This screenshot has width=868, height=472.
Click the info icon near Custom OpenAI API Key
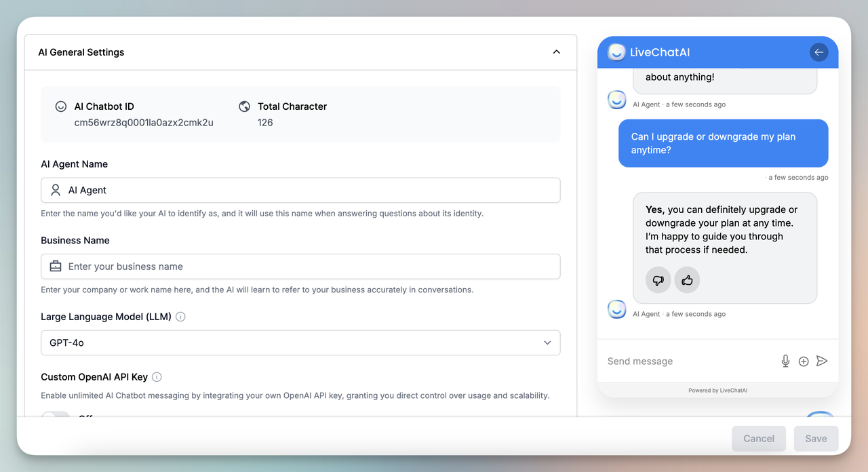pos(157,376)
